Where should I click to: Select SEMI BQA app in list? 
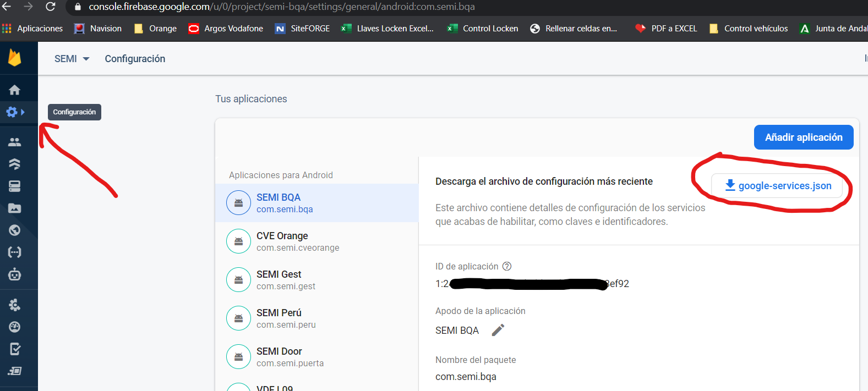coord(316,203)
